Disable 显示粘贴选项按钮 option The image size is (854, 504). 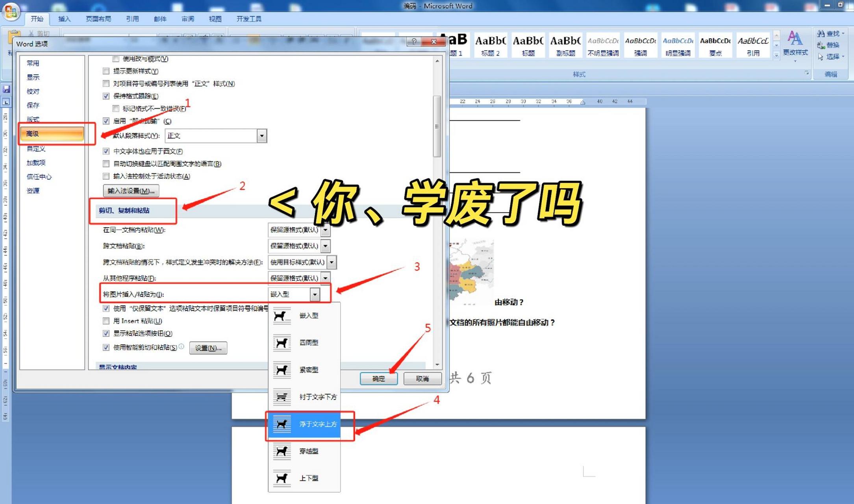106,334
